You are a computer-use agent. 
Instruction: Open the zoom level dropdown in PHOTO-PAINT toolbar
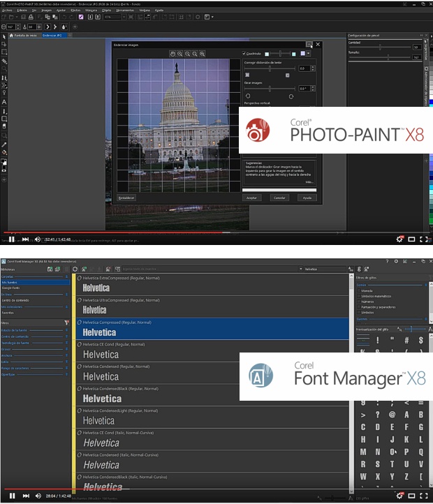[124, 17]
